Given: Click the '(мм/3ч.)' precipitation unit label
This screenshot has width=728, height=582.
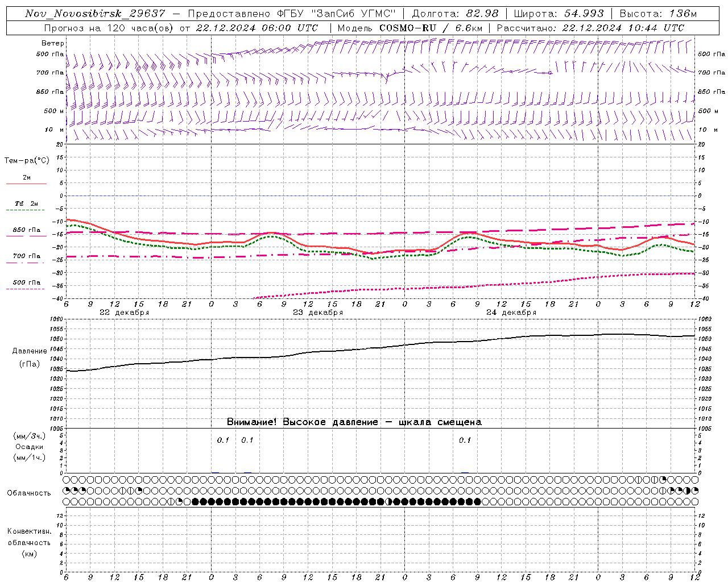Looking at the screenshot, I should tap(29, 436).
